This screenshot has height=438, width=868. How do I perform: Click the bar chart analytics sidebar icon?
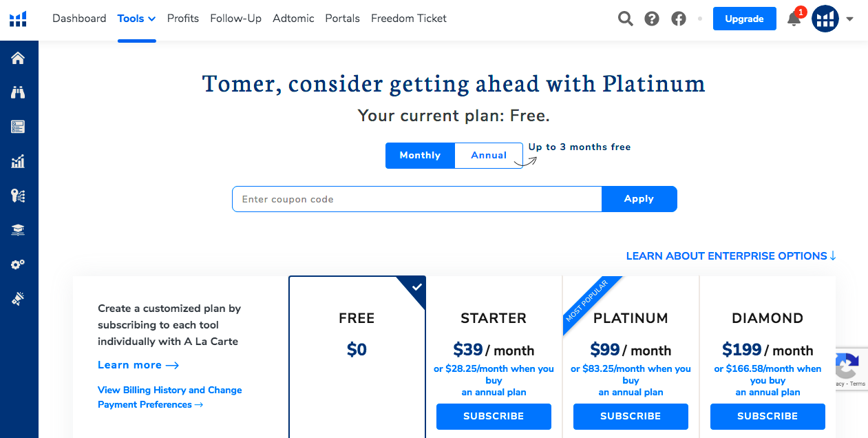18,161
